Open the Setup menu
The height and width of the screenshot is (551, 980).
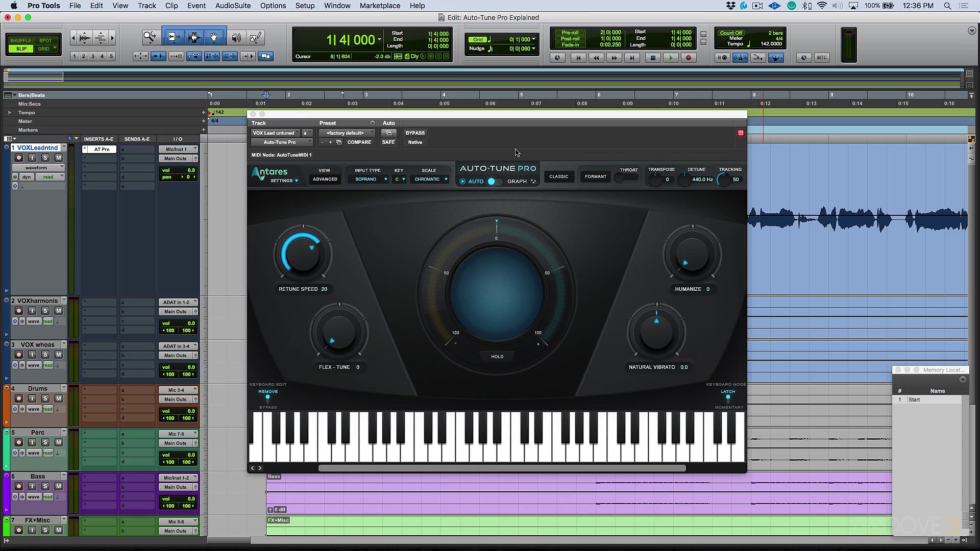305,6
